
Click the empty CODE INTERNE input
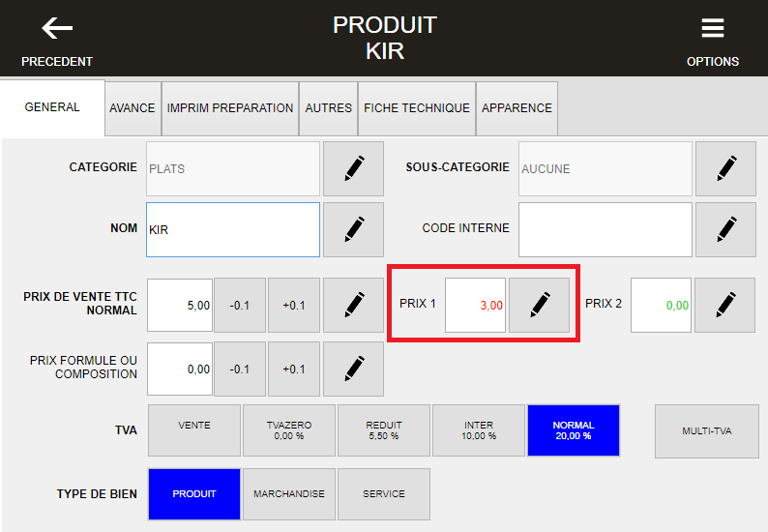(x=606, y=229)
